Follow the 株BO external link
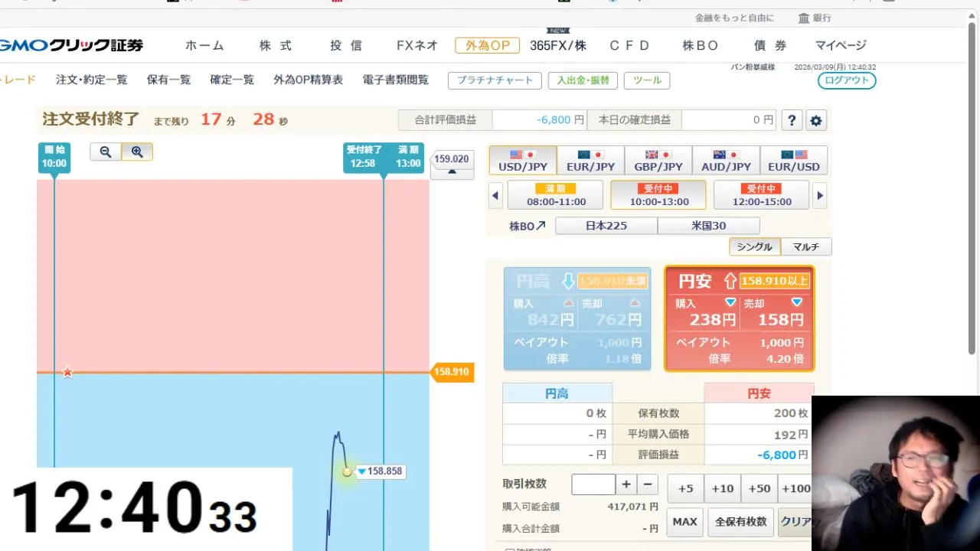The image size is (980, 551). coord(528,226)
